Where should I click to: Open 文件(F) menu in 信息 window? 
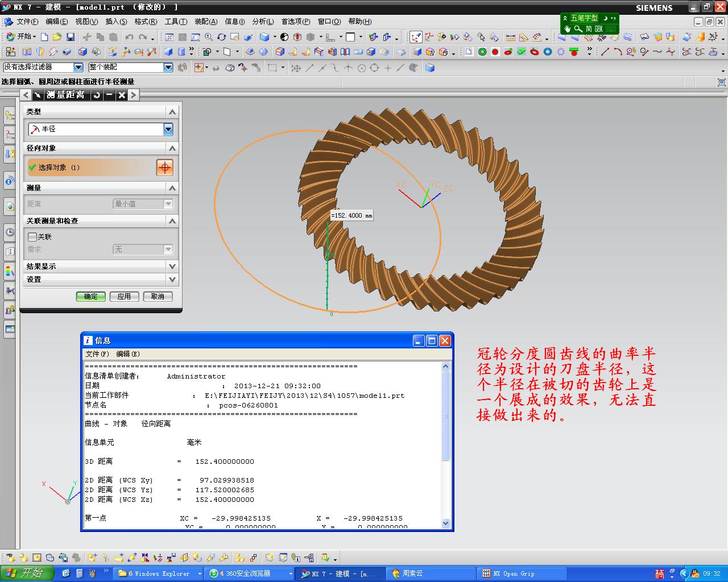click(x=97, y=354)
